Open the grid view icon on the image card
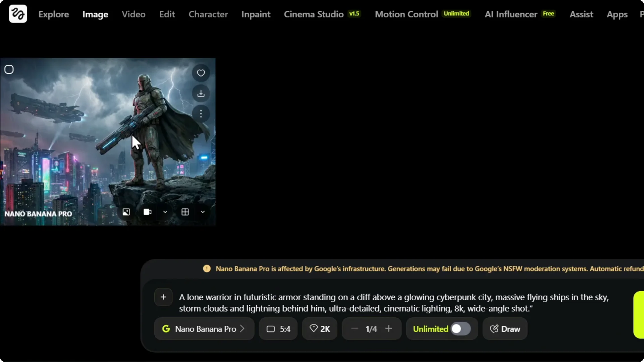This screenshot has width=644, height=362. (x=185, y=212)
